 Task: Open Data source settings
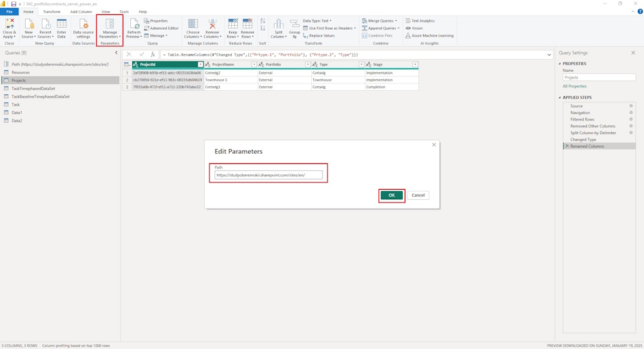pyautogui.click(x=83, y=28)
